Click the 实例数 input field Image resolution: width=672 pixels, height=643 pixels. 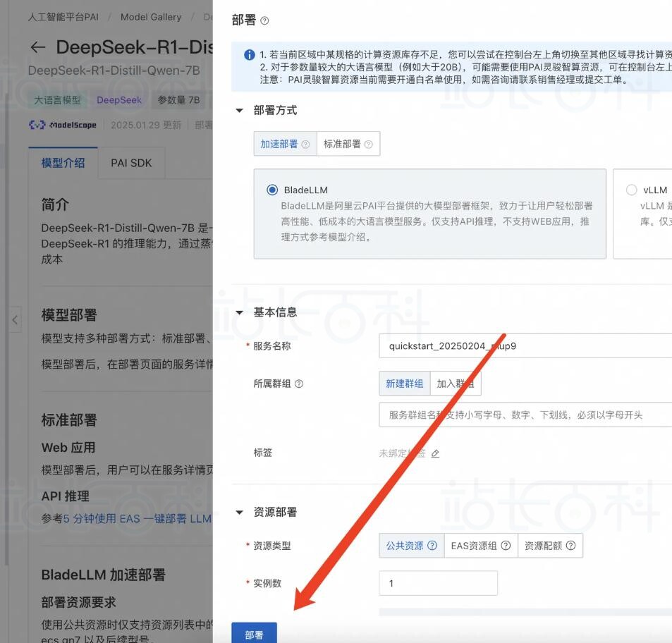(438, 583)
